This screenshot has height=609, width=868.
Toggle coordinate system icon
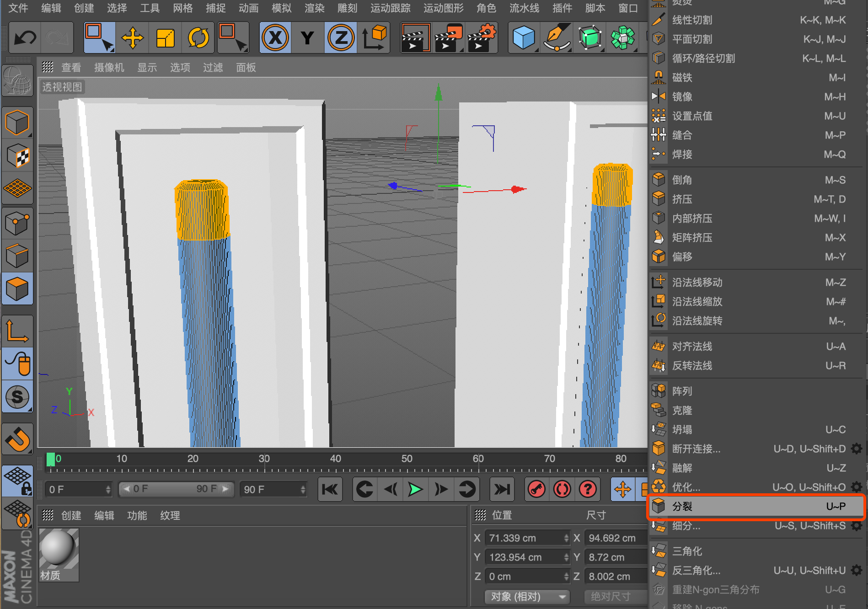point(374,37)
